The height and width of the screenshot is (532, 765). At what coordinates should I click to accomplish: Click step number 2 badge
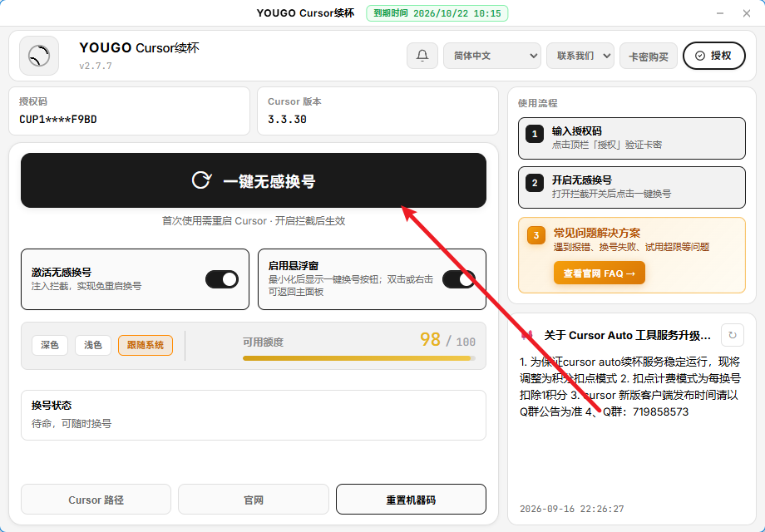pyautogui.click(x=535, y=183)
